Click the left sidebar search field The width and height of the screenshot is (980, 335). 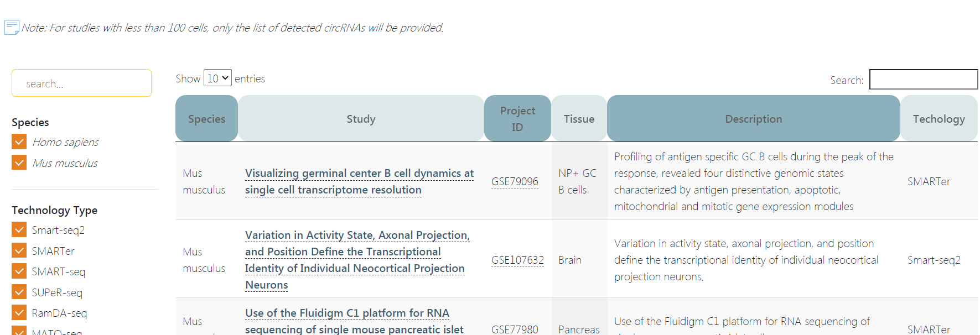tap(81, 83)
